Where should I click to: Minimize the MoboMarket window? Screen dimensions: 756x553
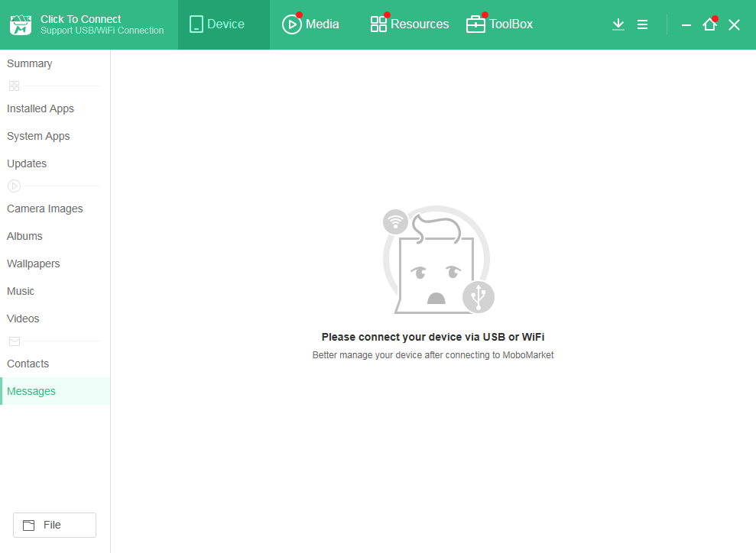pos(686,24)
